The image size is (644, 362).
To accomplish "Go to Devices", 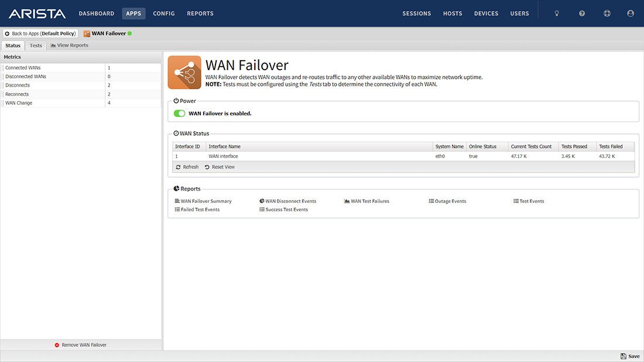I will (487, 13).
